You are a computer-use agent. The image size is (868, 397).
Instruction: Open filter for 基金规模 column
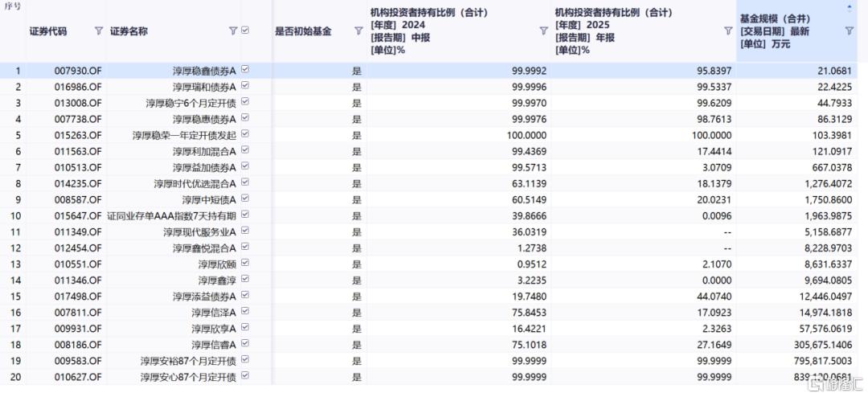(850, 31)
